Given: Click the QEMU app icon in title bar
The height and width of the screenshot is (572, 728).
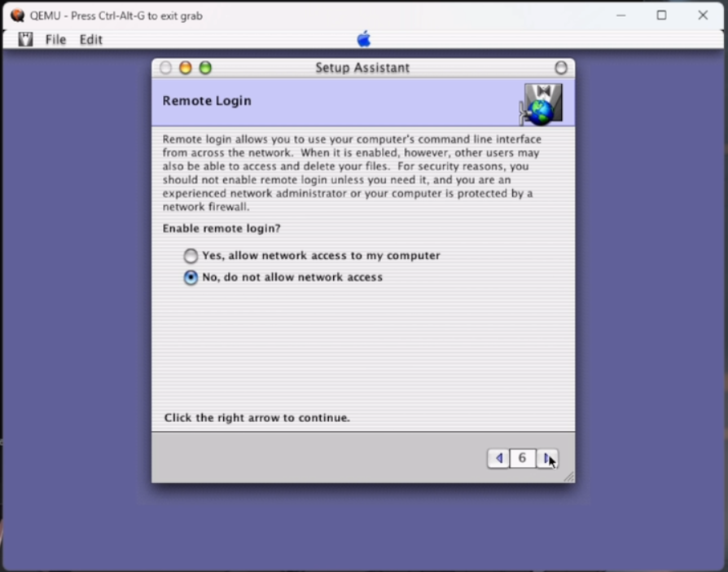Looking at the screenshot, I should (17, 15).
